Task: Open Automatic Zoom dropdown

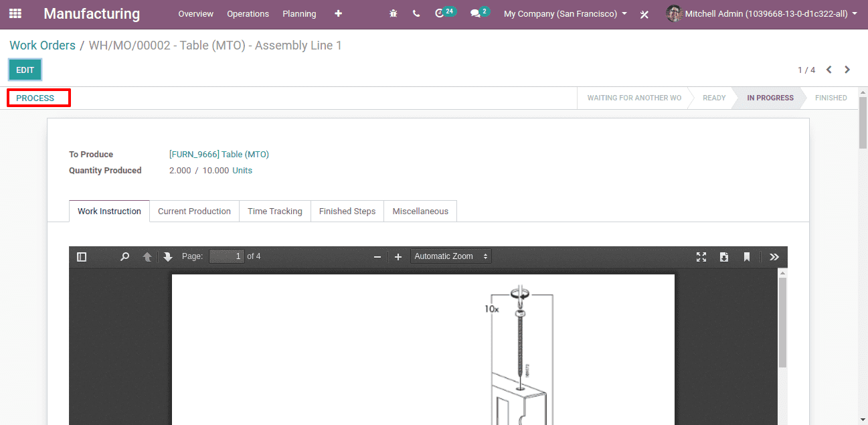Action: [451, 256]
